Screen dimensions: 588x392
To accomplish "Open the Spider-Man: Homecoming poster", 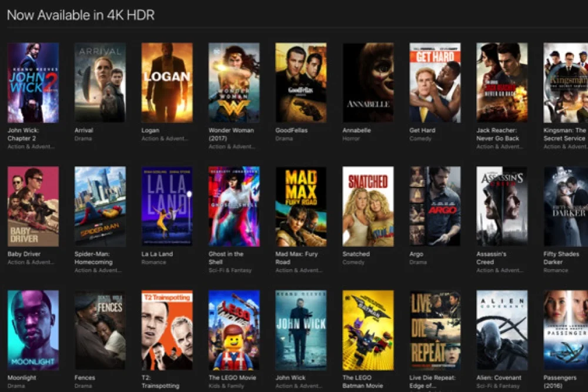I will pos(100,206).
